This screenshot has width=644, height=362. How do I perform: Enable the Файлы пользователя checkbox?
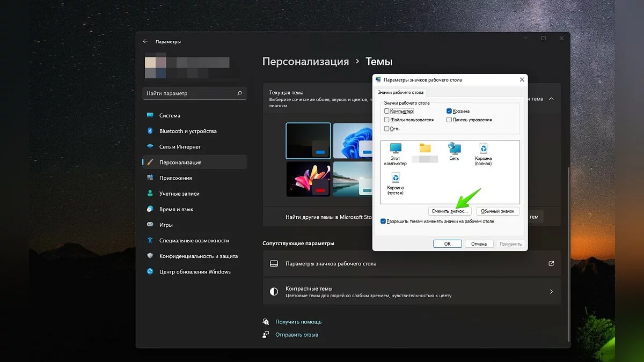click(387, 120)
